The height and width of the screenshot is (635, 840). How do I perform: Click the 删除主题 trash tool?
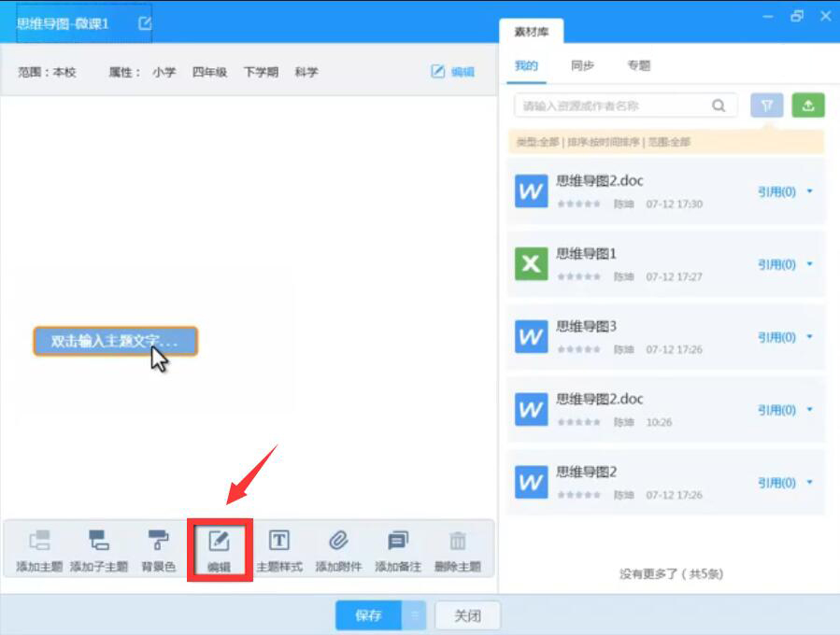click(x=458, y=550)
